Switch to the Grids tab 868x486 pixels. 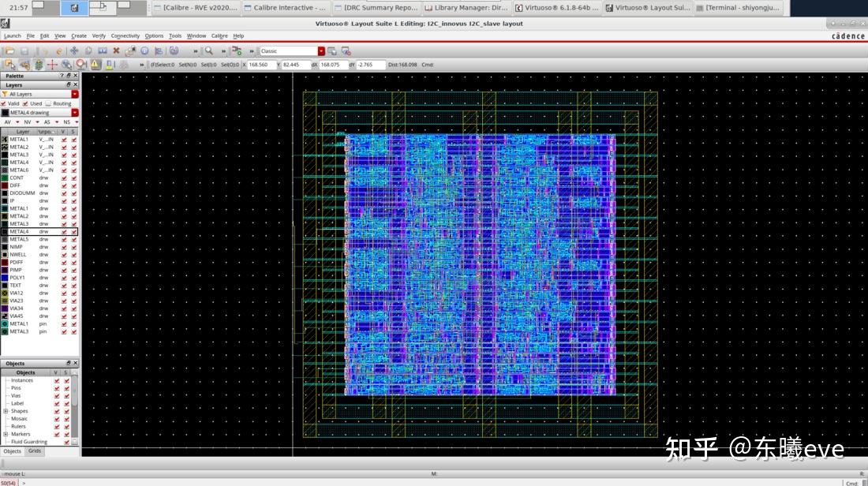[x=36, y=451]
